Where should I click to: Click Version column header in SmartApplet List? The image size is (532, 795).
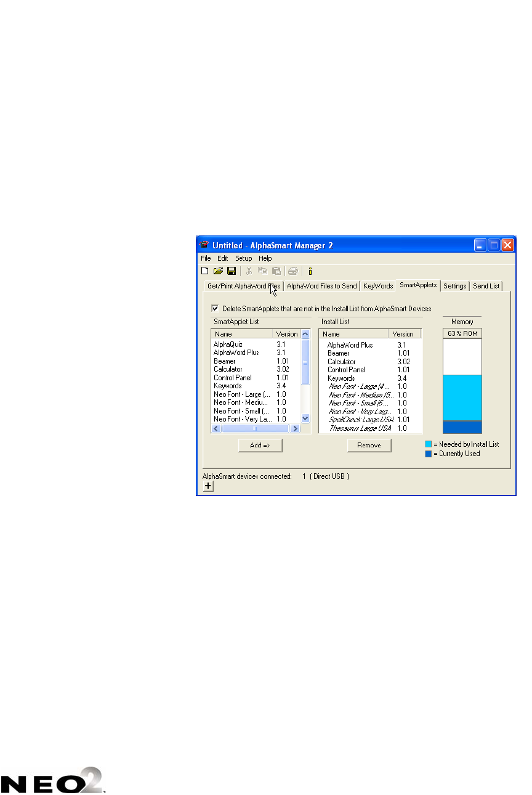[288, 333]
